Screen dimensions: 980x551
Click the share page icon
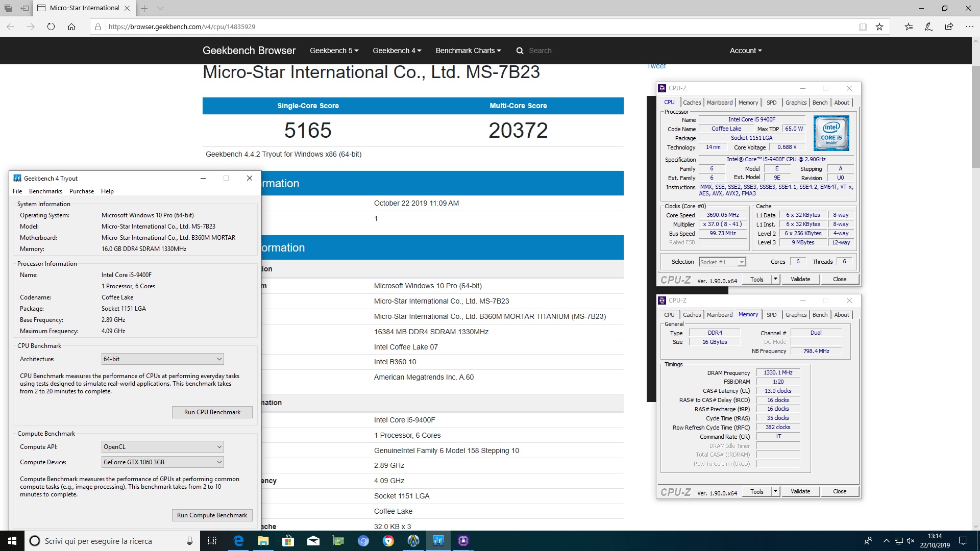pyautogui.click(x=949, y=27)
